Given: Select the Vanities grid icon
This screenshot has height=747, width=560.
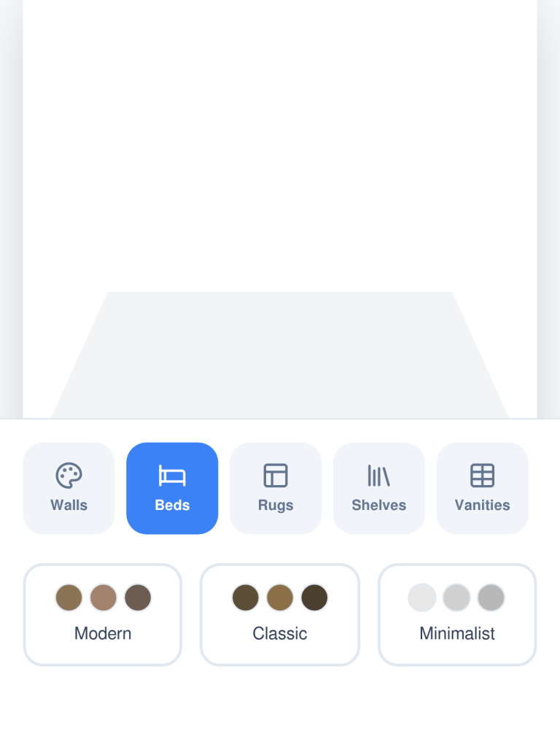Looking at the screenshot, I should (483, 476).
